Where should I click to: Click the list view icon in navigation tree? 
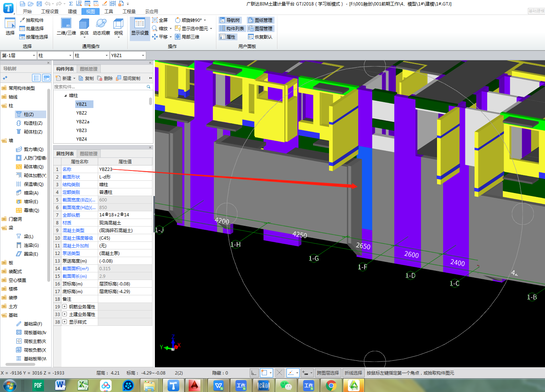pyautogui.click(x=36, y=78)
